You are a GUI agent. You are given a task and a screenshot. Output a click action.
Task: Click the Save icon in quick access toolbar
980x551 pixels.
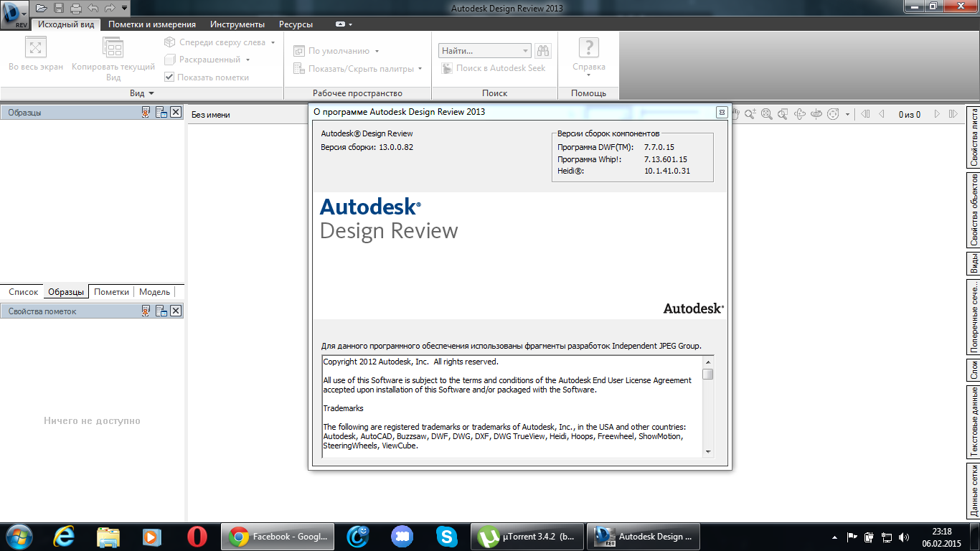coord(59,8)
